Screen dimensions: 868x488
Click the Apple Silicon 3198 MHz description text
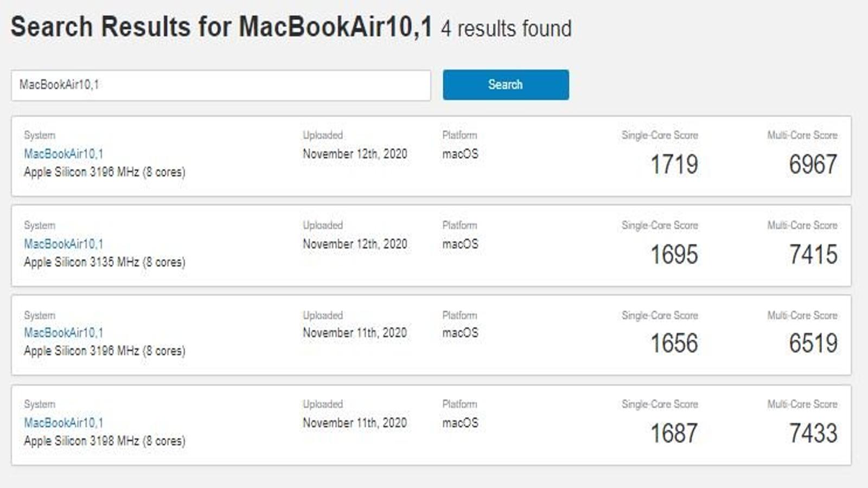[105, 441]
